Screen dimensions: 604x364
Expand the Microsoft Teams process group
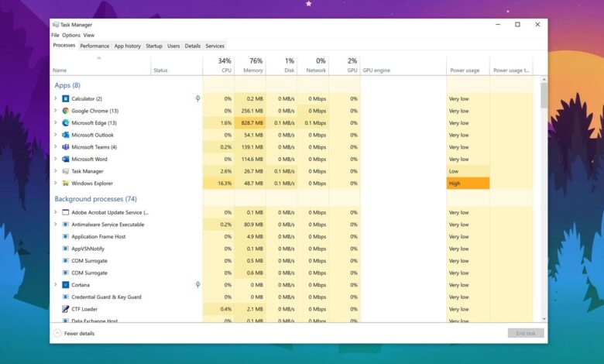pos(56,147)
